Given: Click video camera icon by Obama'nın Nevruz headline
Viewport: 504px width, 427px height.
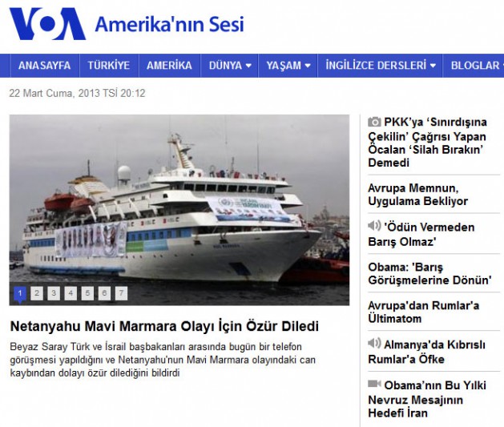Looking at the screenshot, I should (x=374, y=384).
